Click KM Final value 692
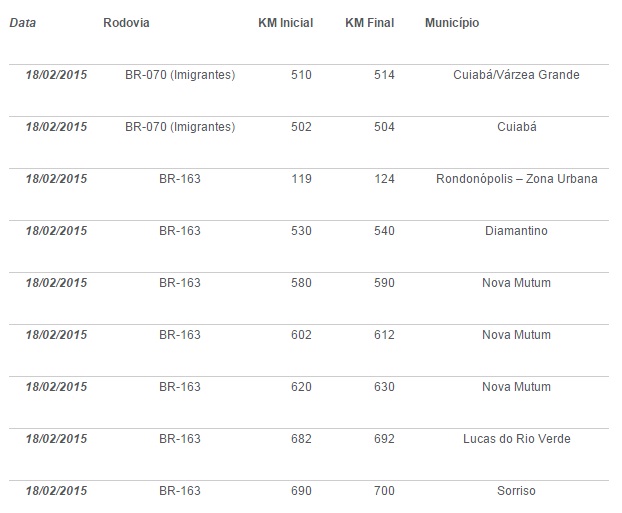The width and height of the screenshot is (622, 513). pos(384,439)
